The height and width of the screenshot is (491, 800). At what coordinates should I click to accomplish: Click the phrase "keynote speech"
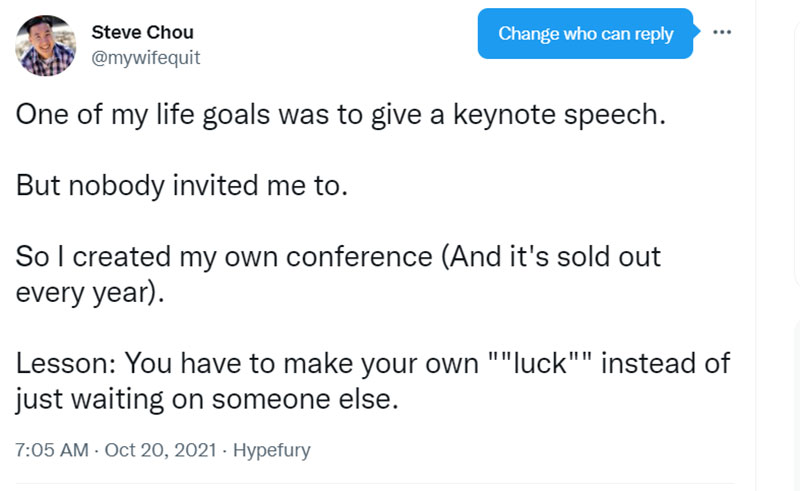point(563,114)
